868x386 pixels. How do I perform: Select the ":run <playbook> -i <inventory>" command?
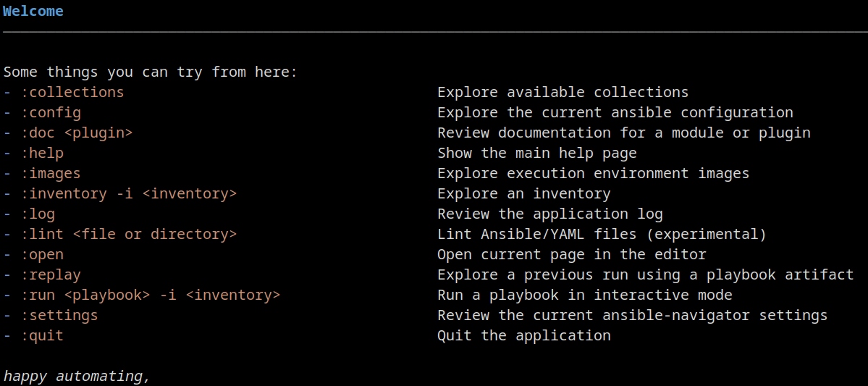tap(151, 295)
